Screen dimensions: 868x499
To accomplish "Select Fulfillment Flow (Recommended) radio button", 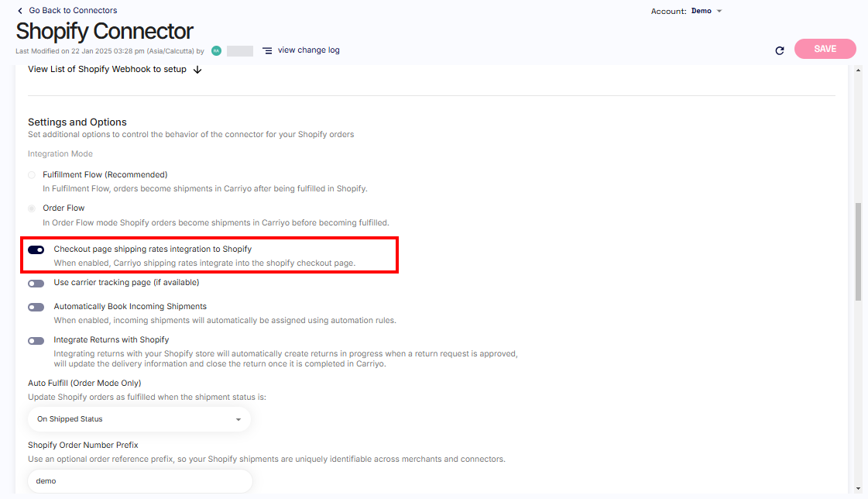I will pyautogui.click(x=32, y=175).
